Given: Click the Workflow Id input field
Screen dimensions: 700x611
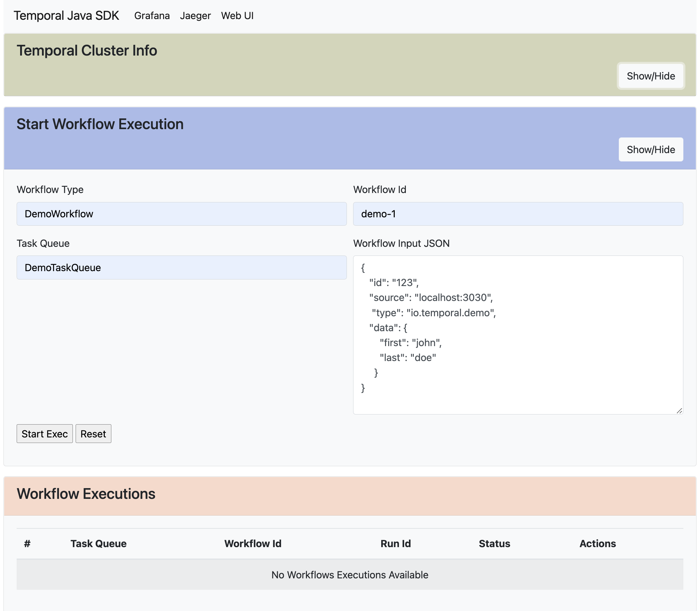Looking at the screenshot, I should click(518, 214).
